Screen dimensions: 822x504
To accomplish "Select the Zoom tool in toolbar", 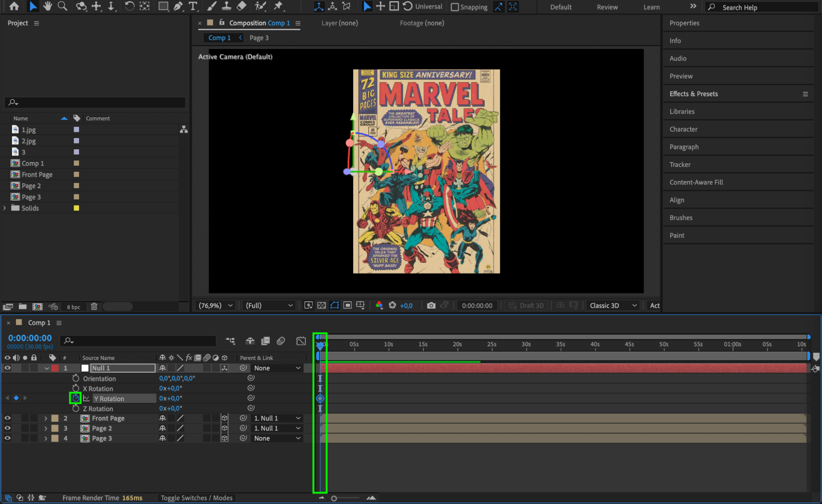I will (x=63, y=6).
